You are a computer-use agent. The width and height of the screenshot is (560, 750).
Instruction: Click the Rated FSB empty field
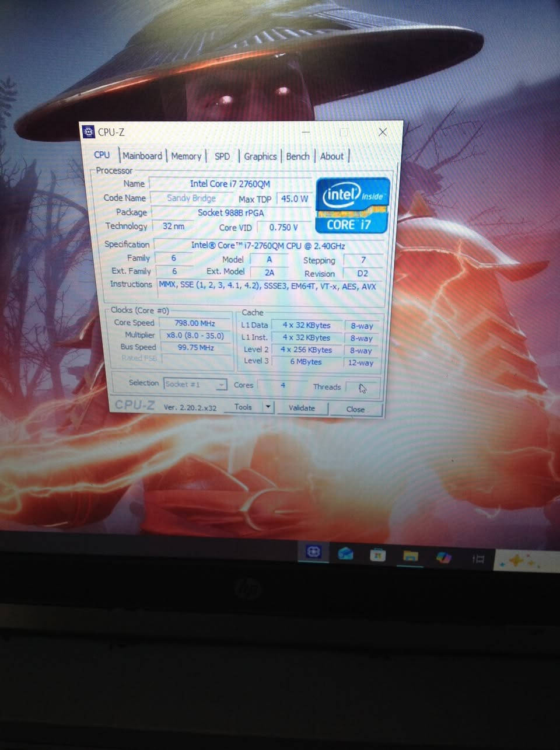tap(195, 359)
